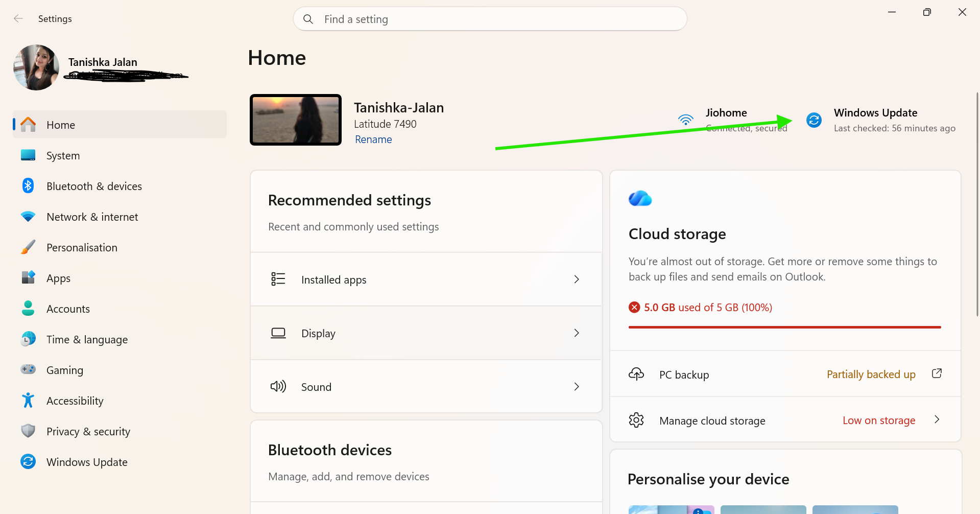Click the Installed apps list icon
Screen dimensions: 980x514
click(x=278, y=279)
